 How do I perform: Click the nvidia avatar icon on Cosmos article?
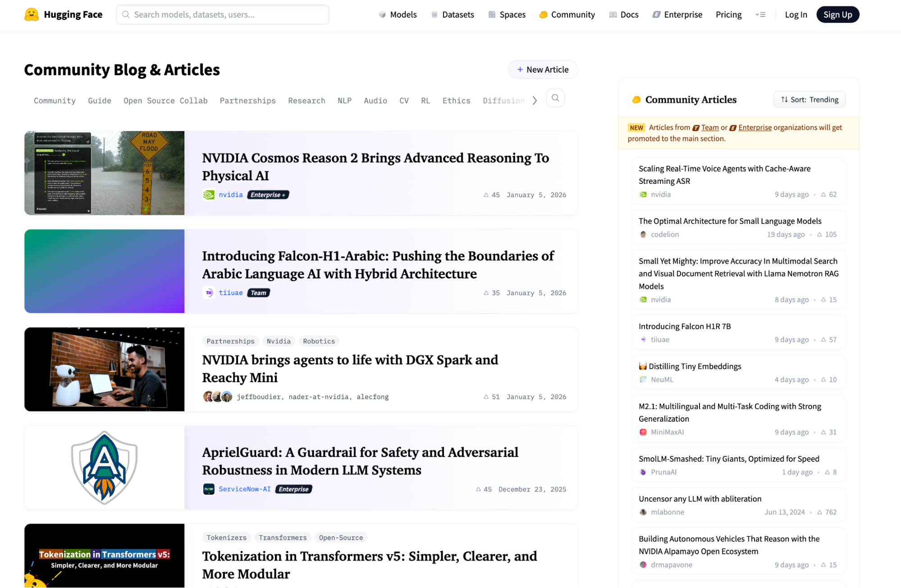coord(209,195)
